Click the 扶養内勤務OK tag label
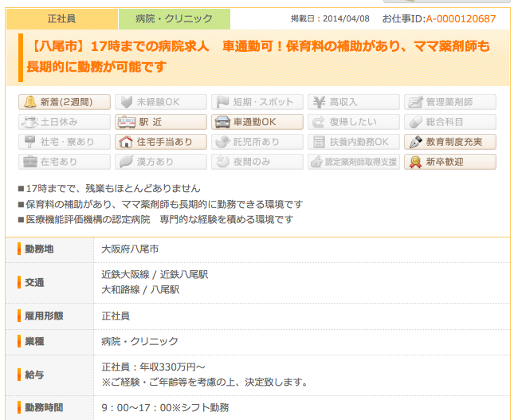 click(359, 142)
